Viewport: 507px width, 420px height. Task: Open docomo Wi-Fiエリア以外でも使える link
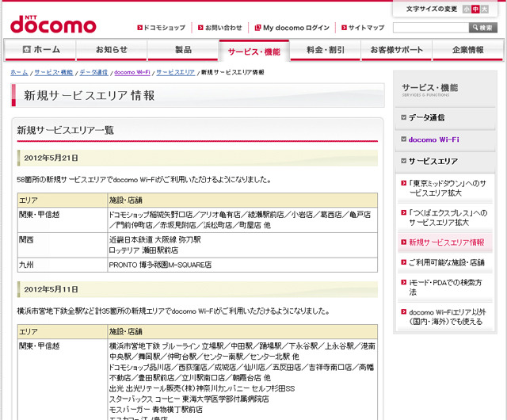coord(448,317)
